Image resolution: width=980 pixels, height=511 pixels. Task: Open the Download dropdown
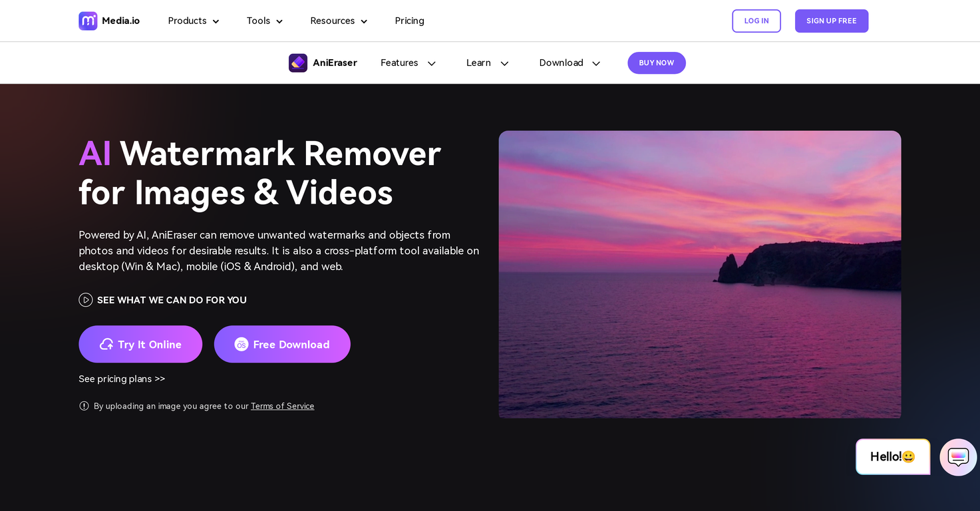click(569, 63)
